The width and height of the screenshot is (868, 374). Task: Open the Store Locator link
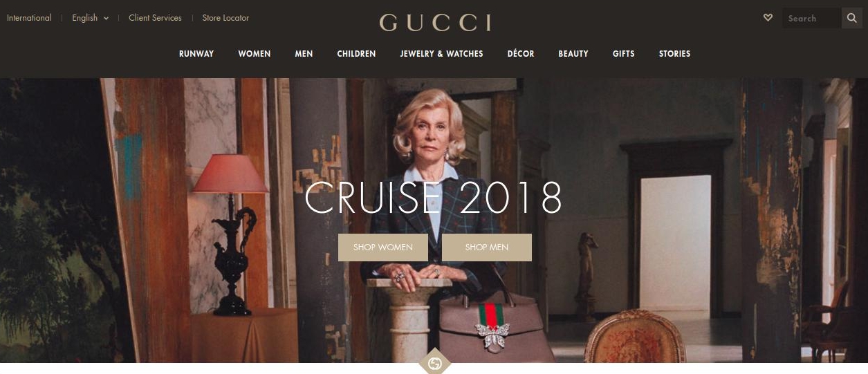(225, 18)
